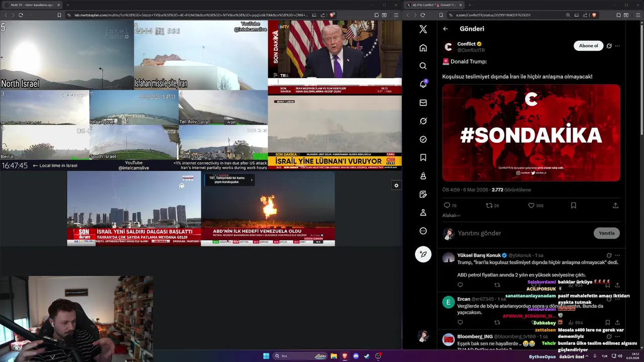Open the X verified badge sidebar icon
644x362 pixels.
tap(423, 139)
